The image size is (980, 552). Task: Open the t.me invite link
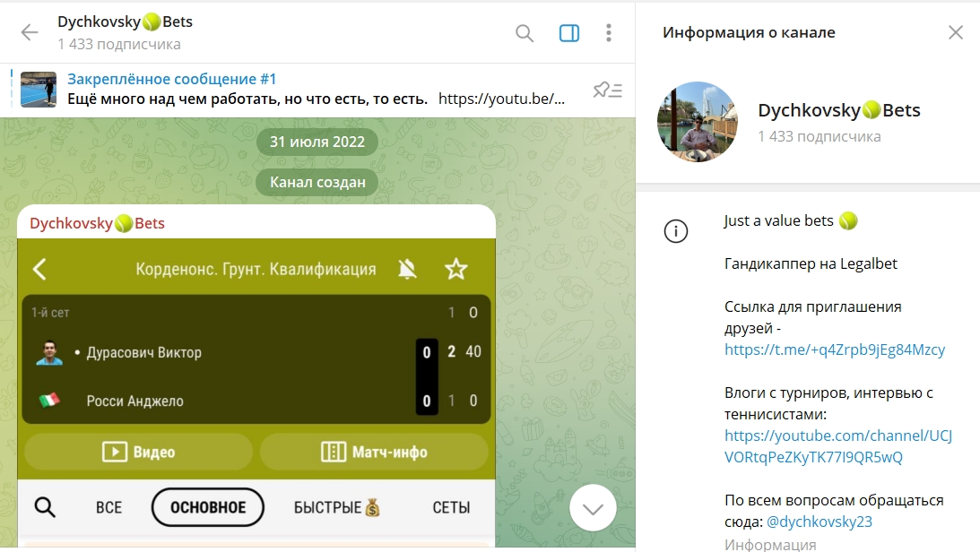835,349
